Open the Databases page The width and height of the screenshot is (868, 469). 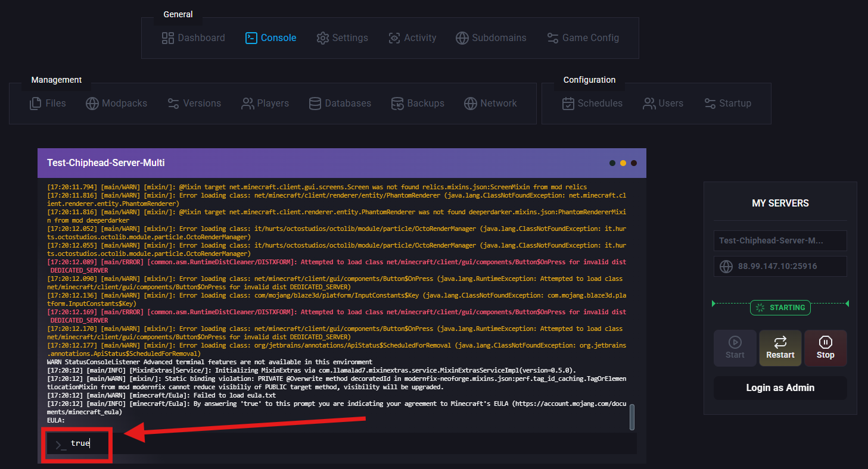click(x=340, y=104)
